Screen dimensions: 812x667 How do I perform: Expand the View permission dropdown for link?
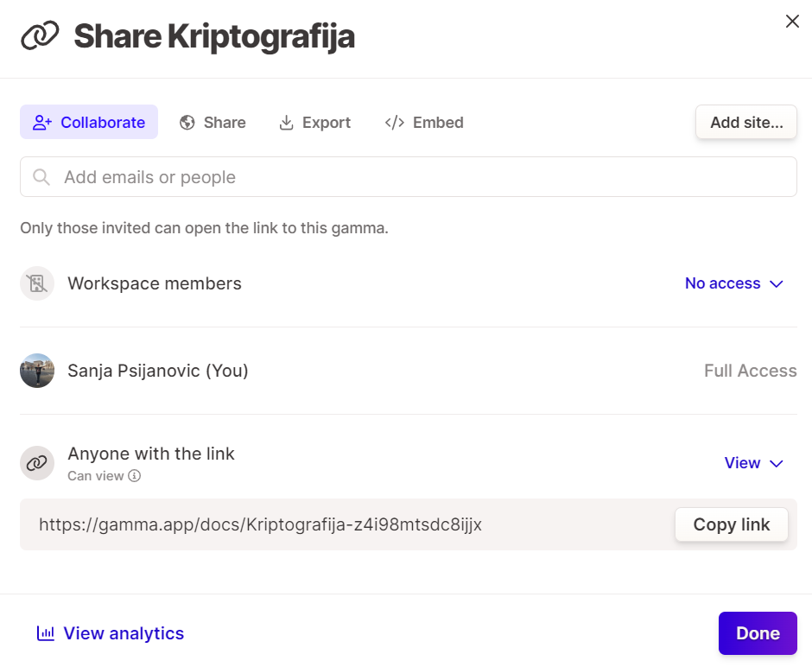point(753,463)
